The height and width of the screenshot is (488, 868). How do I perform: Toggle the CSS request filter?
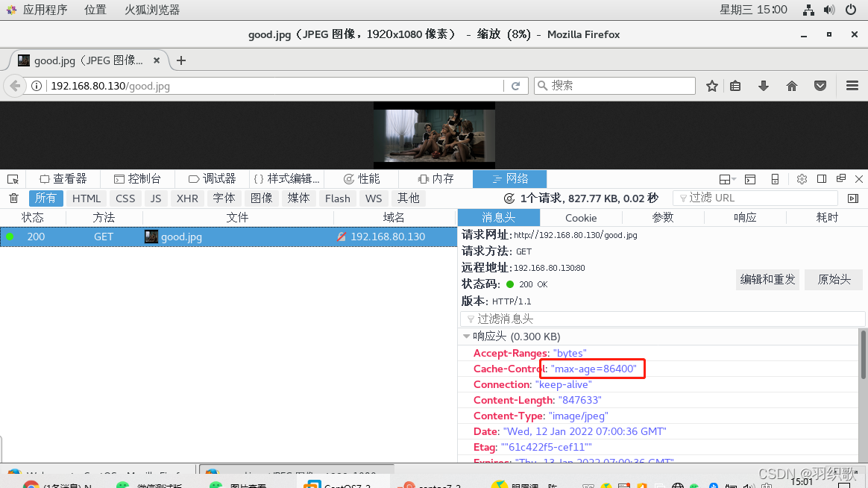(x=125, y=198)
